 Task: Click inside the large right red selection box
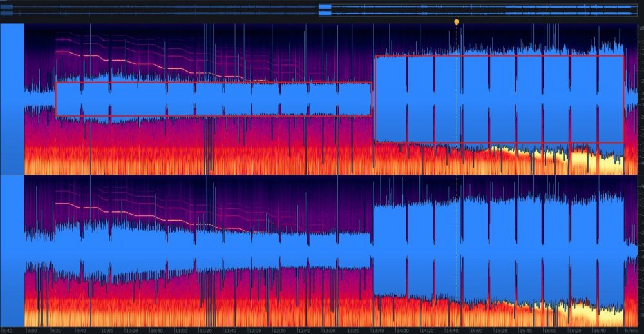pyautogui.click(x=499, y=99)
